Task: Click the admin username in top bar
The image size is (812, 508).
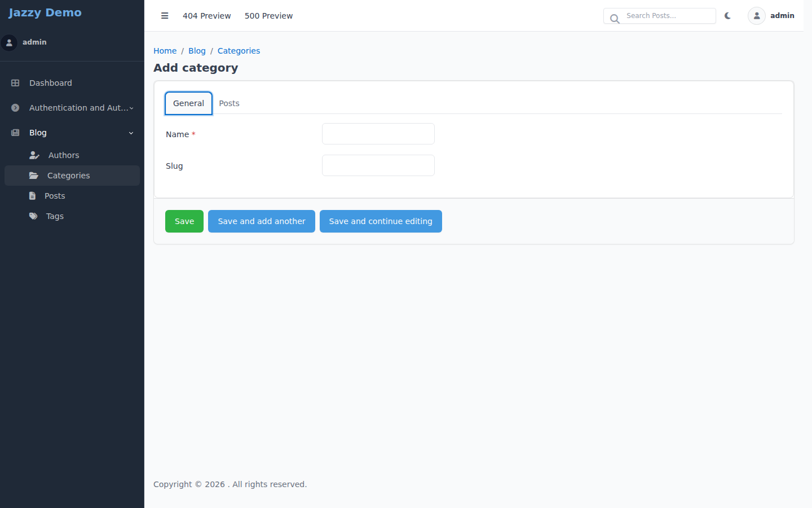Action: (782, 16)
